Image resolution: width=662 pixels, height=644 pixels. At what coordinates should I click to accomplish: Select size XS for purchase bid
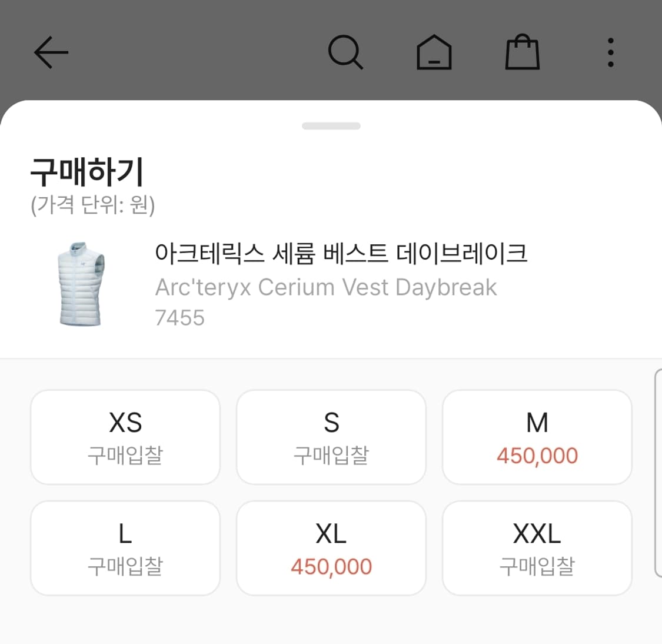[x=125, y=437]
